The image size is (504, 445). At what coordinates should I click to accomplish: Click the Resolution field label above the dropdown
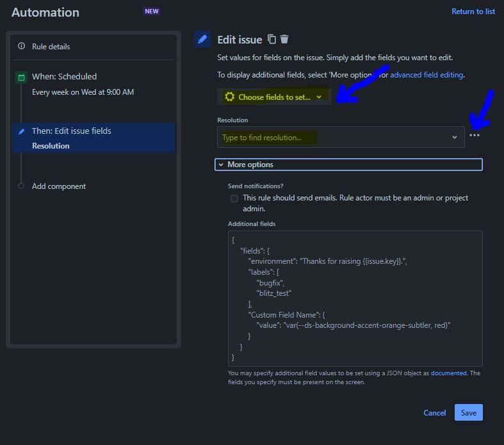(x=232, y=120)
